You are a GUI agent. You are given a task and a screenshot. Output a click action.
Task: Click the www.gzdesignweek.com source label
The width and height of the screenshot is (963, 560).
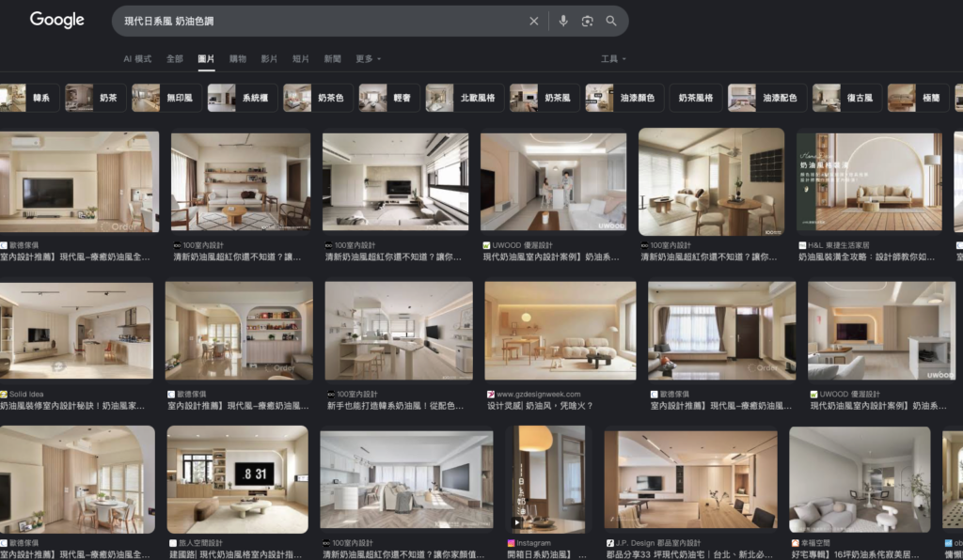point(538,395)
